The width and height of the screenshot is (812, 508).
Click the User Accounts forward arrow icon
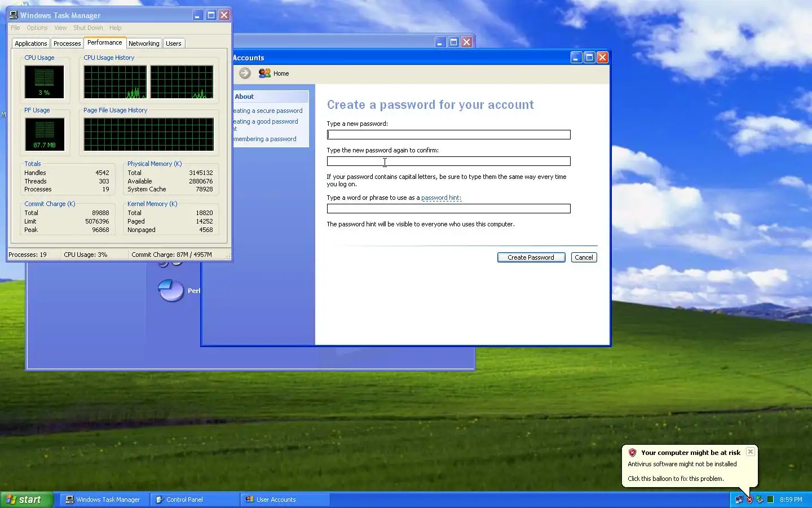245,73
